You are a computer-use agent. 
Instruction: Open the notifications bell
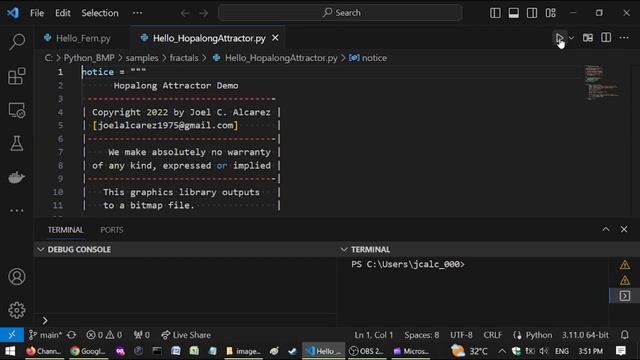pos(624,335)
